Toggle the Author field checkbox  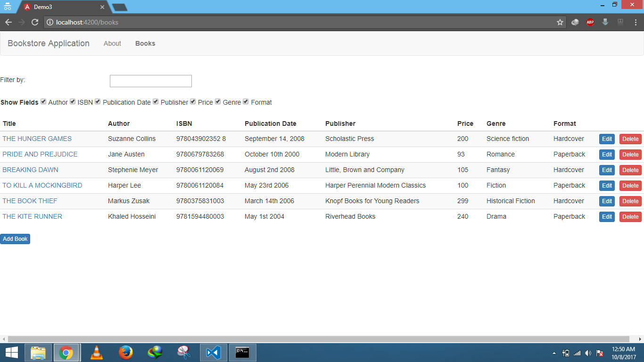point(43,102)
